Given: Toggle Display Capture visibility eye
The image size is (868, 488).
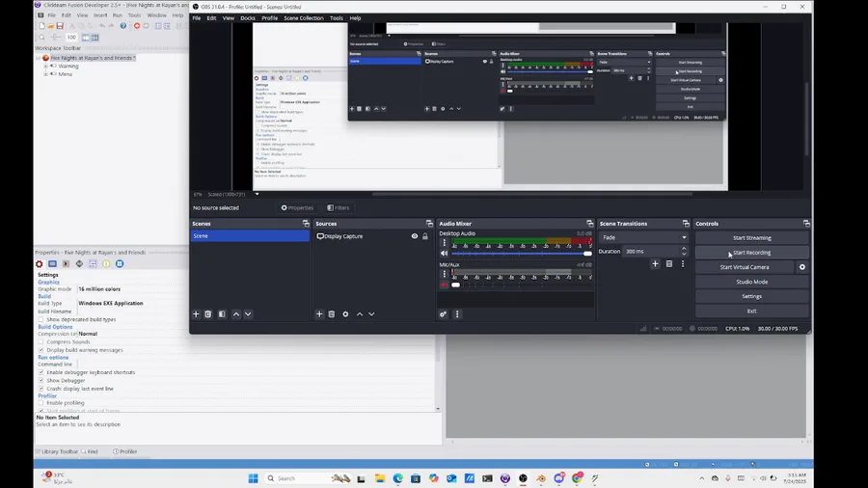Looking at the screenshot, I should tap(415, 236).
